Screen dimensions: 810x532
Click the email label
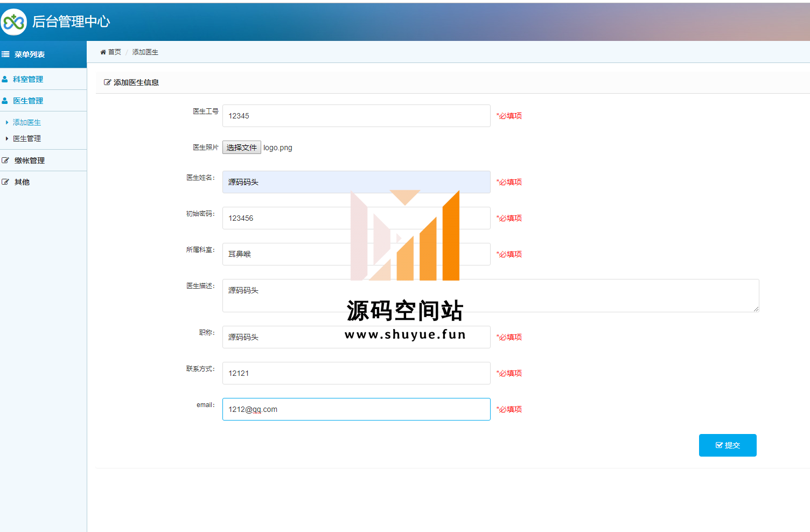(206, 405)
